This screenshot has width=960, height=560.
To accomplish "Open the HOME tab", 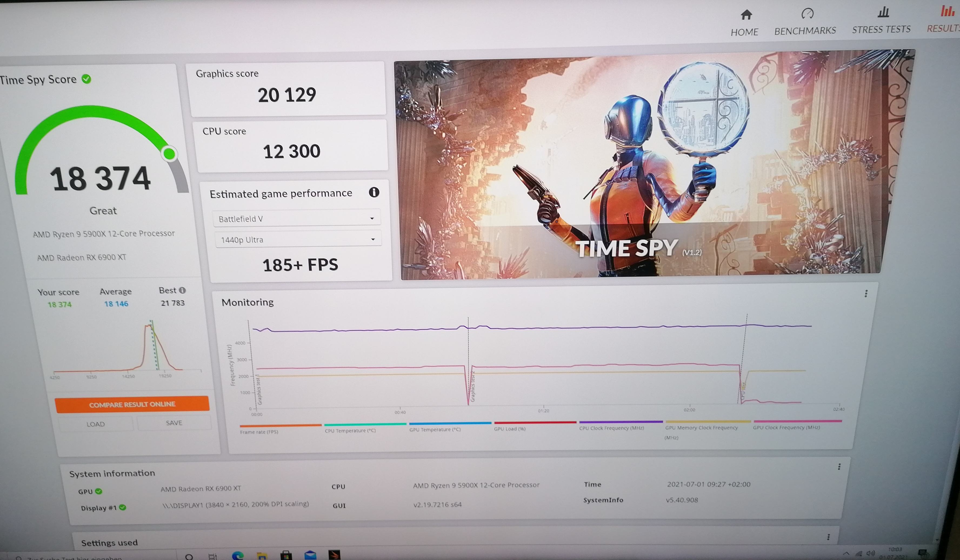I will pyautogui.click(x=745, y=23).
